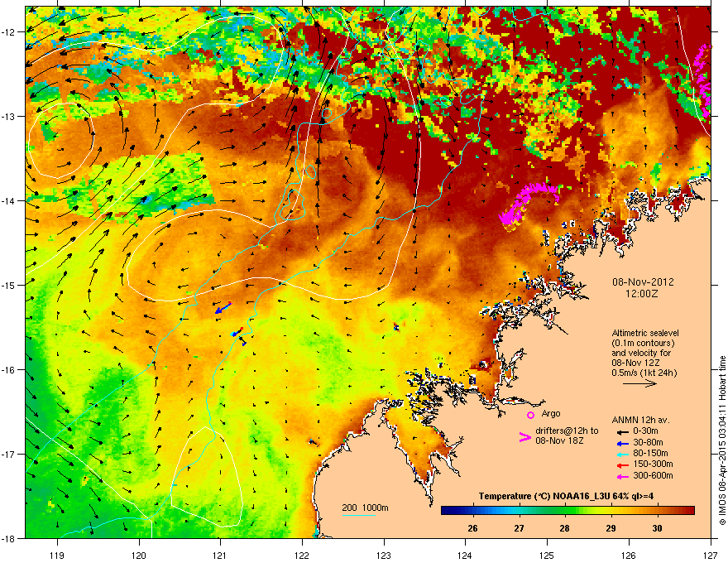The width and height of the screenshot is (728, 563).
Task: Click the longitude axis label 127
Action: tap(711, 555)
